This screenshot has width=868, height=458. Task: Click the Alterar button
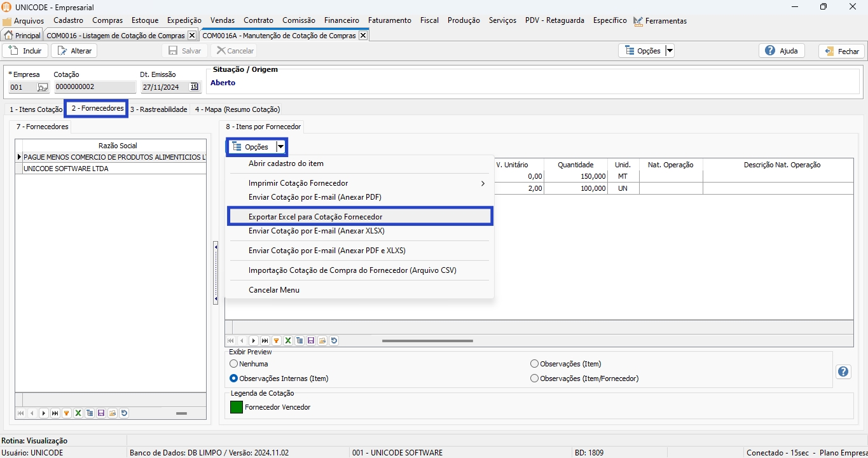(x=74, y=51)
